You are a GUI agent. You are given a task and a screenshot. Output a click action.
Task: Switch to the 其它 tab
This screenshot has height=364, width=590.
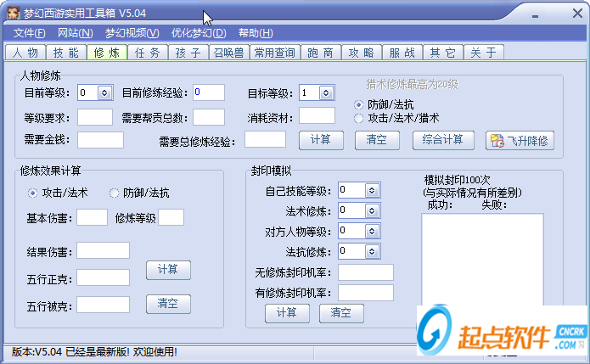[x=443, y=53]
